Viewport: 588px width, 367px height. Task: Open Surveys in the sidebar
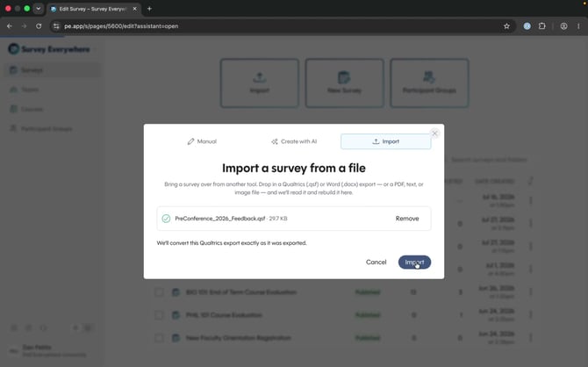point(53,69)
